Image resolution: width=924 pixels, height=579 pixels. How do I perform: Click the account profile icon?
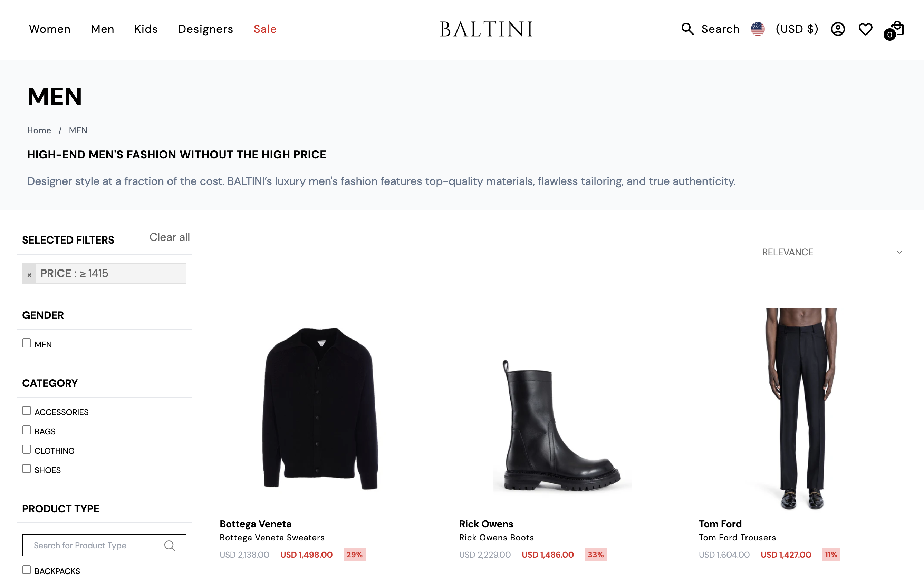tap(838, 29)
